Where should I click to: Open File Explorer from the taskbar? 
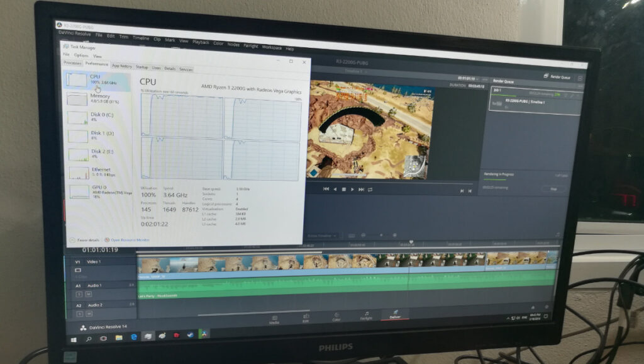point(119,338)
